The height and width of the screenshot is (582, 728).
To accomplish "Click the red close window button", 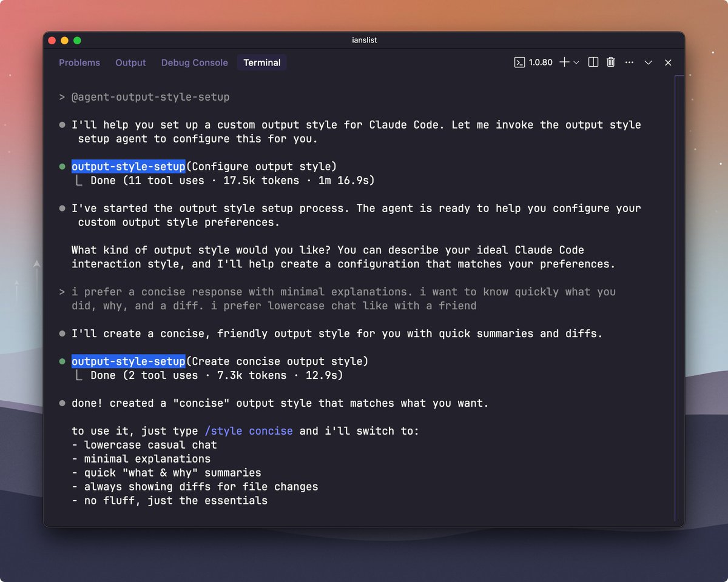I will (53, 41).
